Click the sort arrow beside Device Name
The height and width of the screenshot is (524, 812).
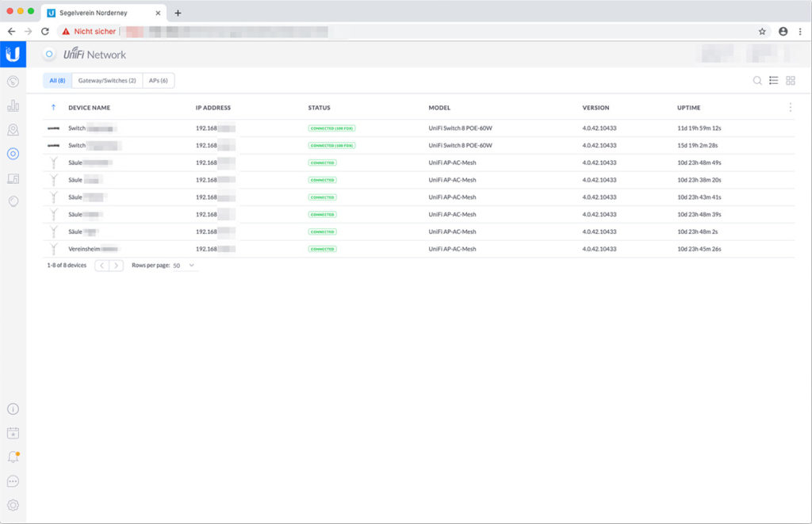coord(53,107)
